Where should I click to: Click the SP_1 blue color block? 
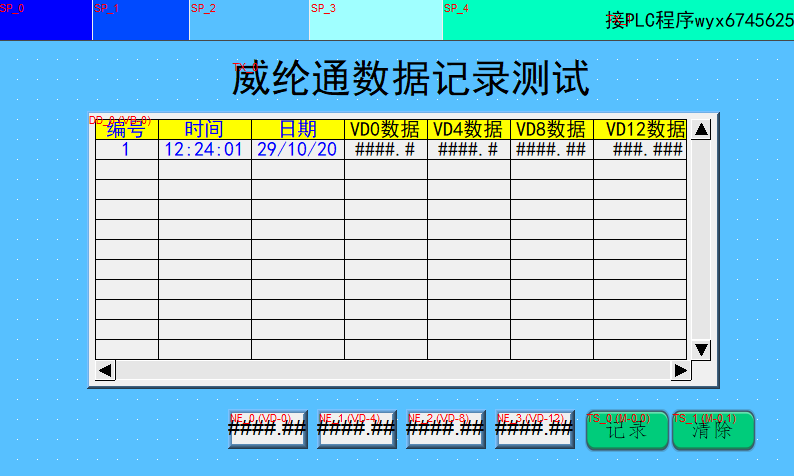[x=140, y=20]
